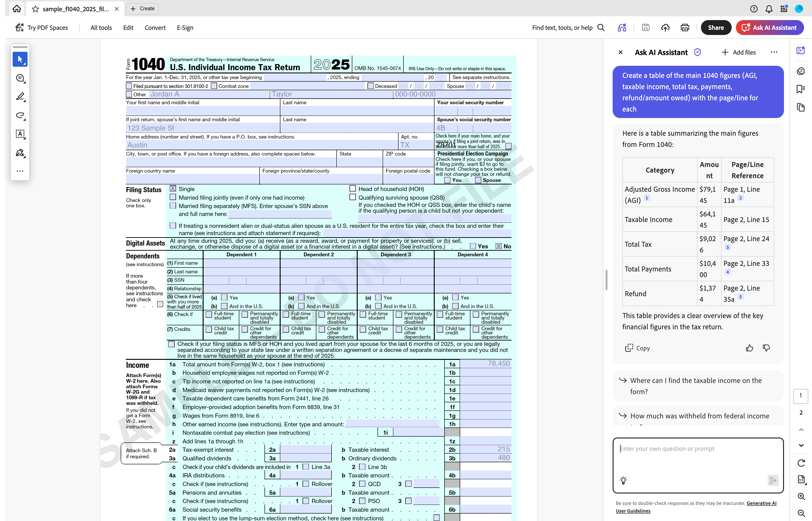Open the Convert menu
The image size is (812, 521).
[155, 28]
